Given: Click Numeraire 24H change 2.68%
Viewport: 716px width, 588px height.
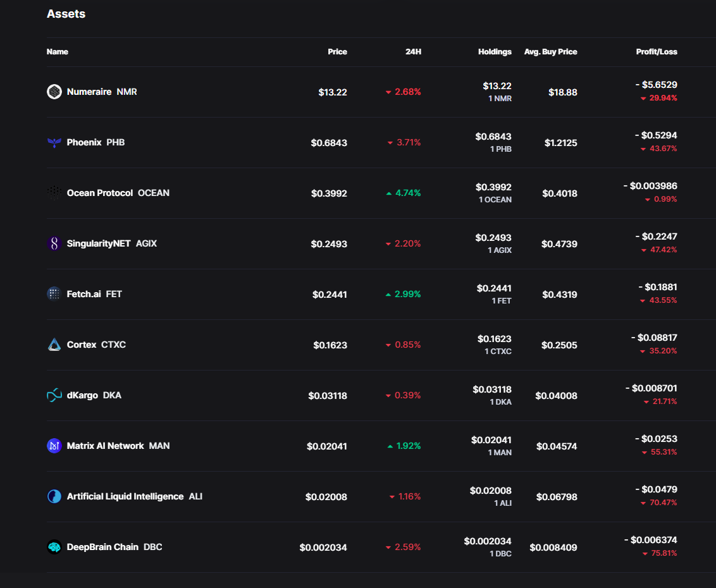Looking at the screenshot, I should click(403, 92).
